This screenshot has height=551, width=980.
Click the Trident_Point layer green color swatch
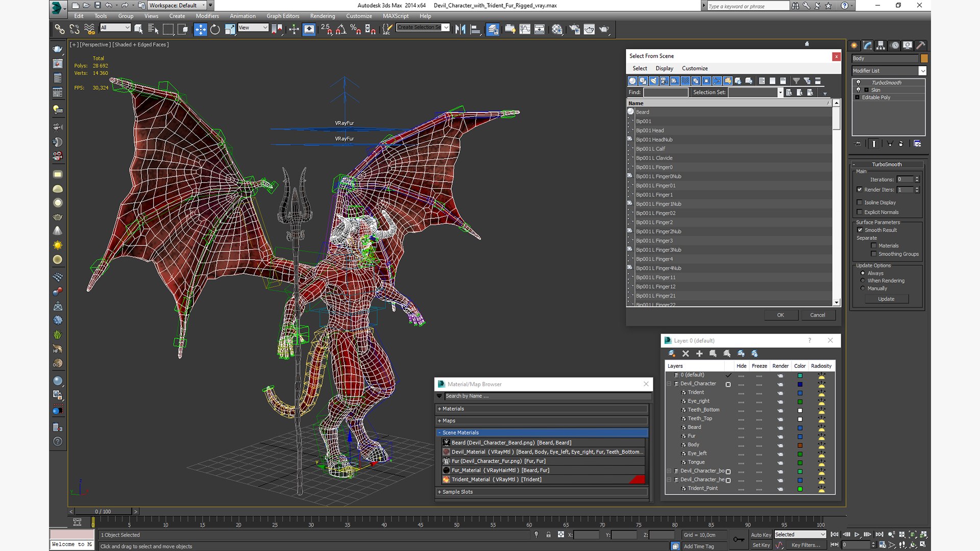(800, 489)
